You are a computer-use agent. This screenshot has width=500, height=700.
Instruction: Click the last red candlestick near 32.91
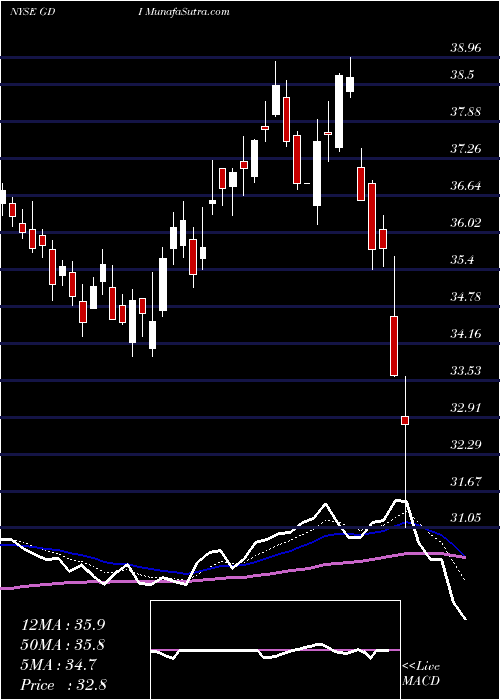pos(405,420)
